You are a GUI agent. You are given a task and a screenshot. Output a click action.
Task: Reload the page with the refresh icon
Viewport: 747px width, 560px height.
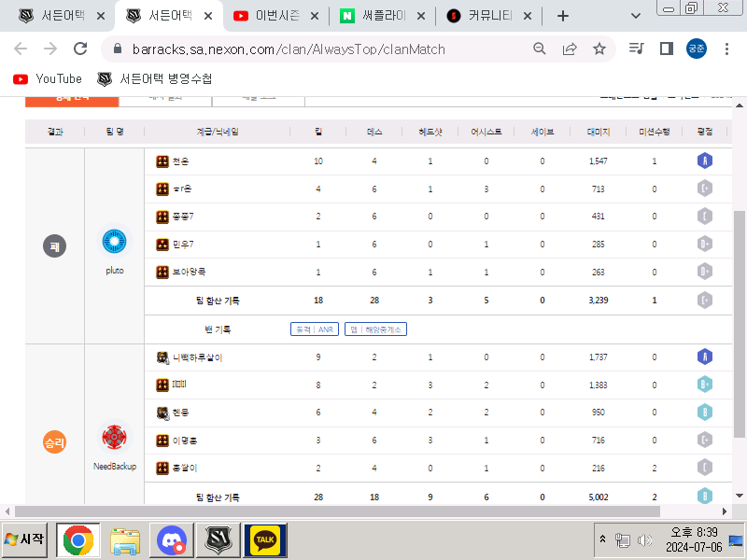coord(80,49)
